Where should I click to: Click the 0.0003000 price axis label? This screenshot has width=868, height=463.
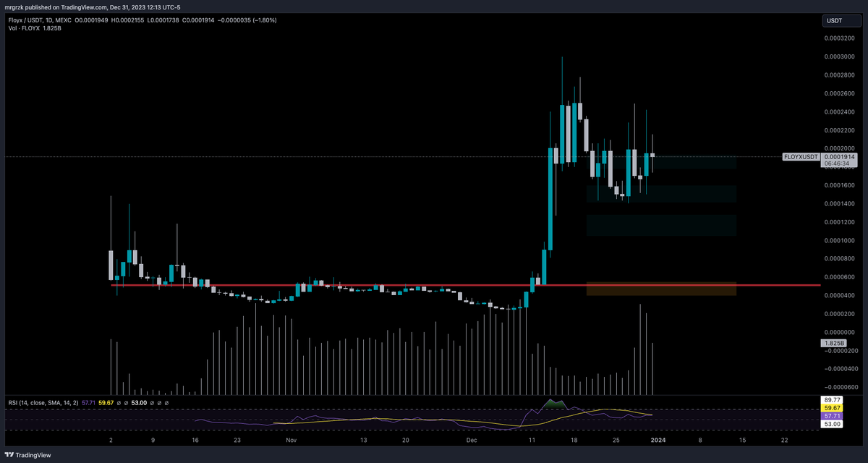tap(839, 56)
